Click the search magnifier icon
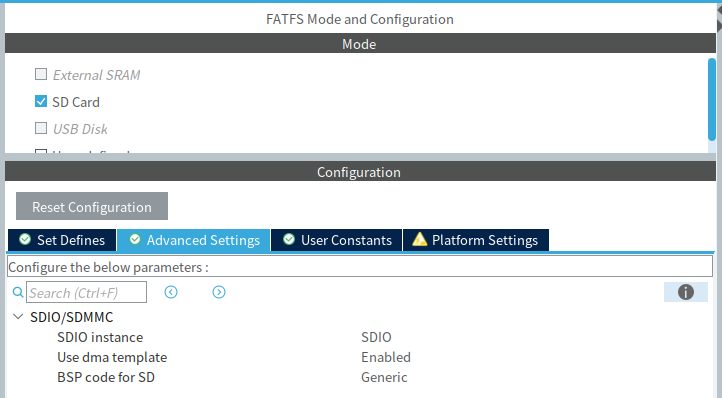722x398 pixels. [x=18, y=292]
